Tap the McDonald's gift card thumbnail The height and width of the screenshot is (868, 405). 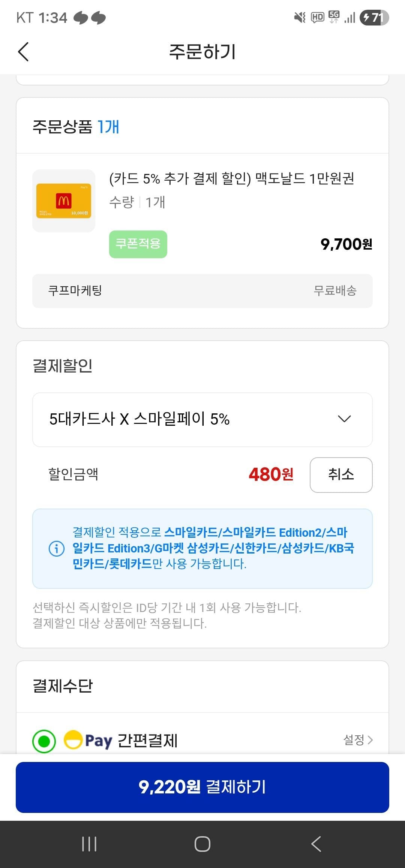tap(64, 201)
